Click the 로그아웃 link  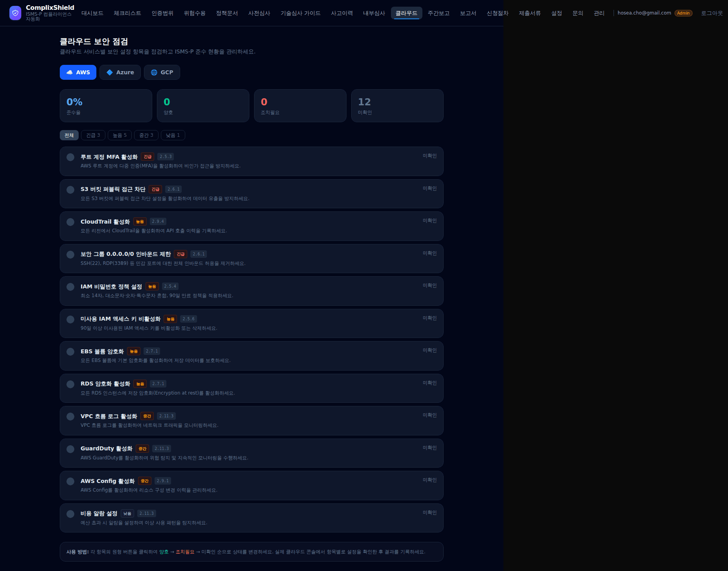[712, 13]
